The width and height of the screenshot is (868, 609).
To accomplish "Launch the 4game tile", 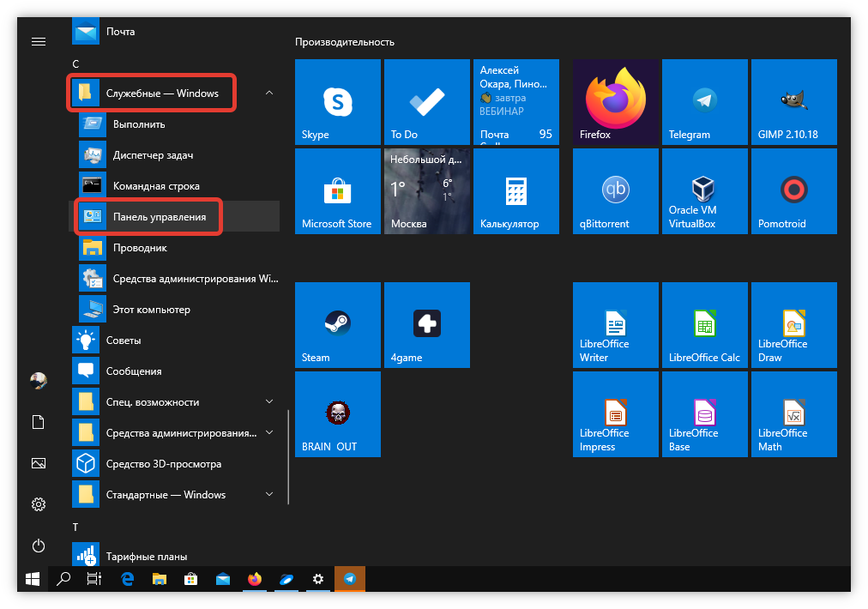I will [427, 325].
